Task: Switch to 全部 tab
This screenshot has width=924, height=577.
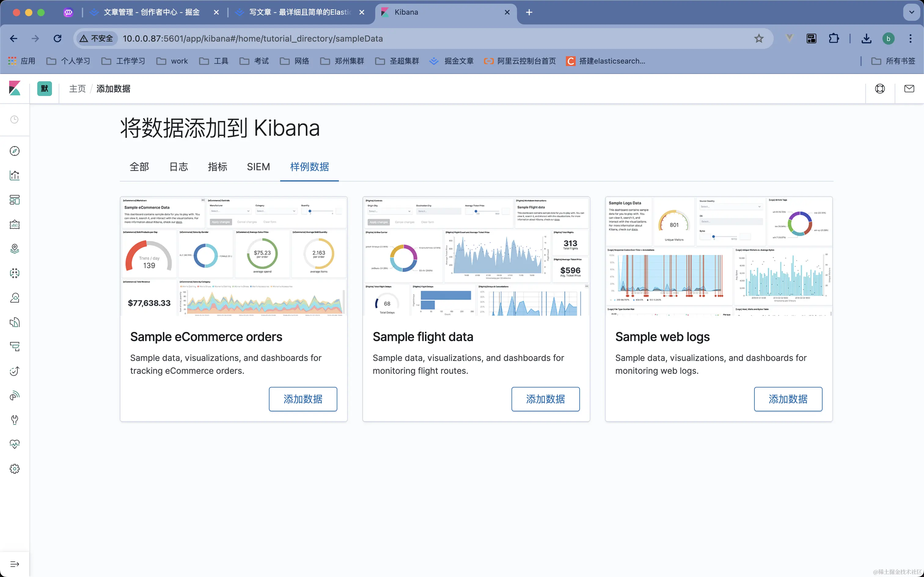Action: tap(139, 167)
